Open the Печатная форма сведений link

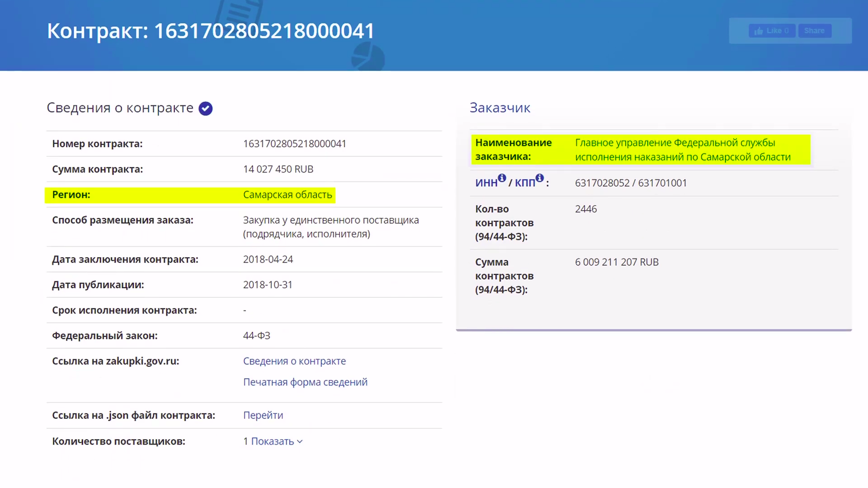(305, 382)
